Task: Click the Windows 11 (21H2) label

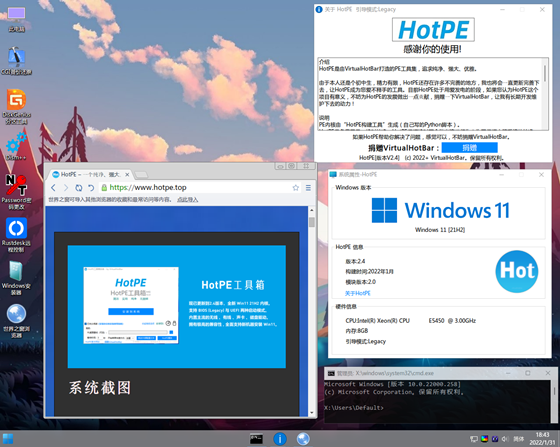Action: pyautogui.click(x=440, y=230)
